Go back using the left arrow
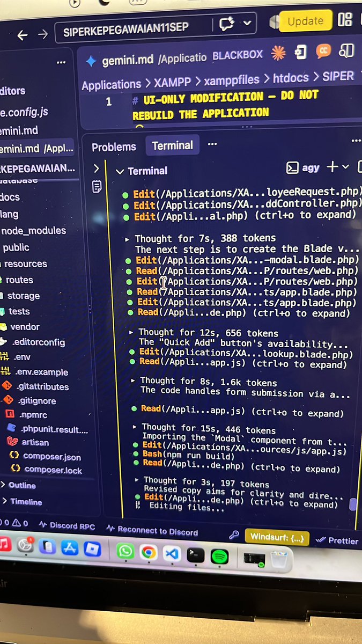Image resolution: width=362 pixels, height=644 pixels. [x=23, y=35]
